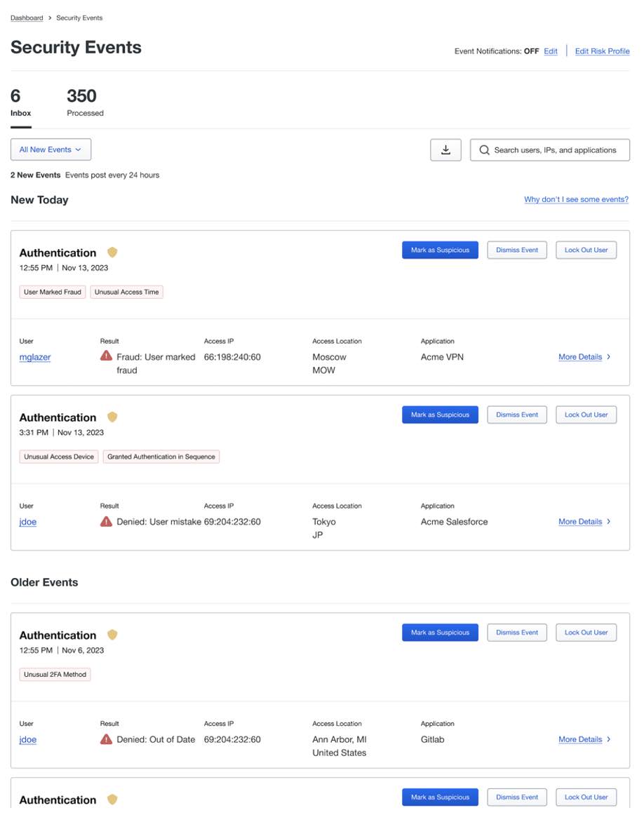The height and width of the screenshot is (822, 644).
Task: Click the magnifier icon in the search box
Action: tap(484, 150)
